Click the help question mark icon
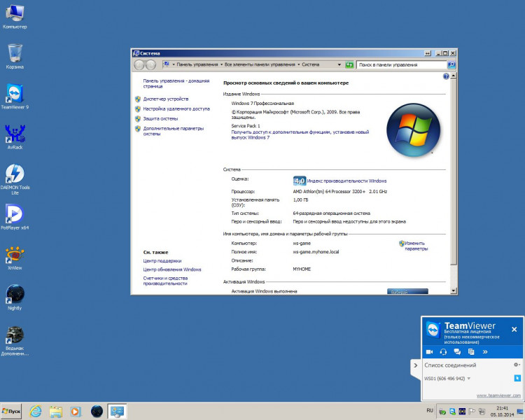525x420 pixels. 446,76
